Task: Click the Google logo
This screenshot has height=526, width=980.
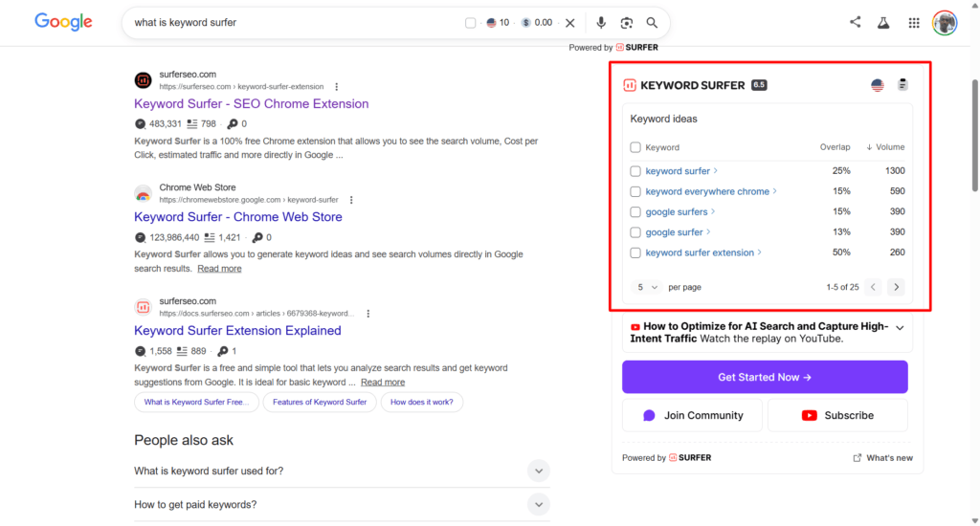Action: [63, 22]
